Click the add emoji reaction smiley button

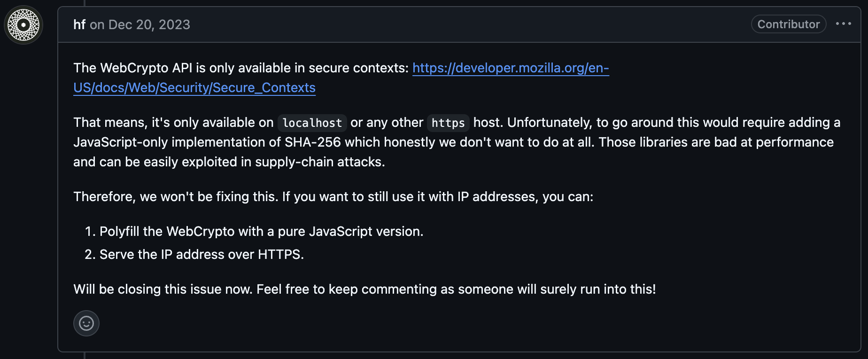coord(86,323)
